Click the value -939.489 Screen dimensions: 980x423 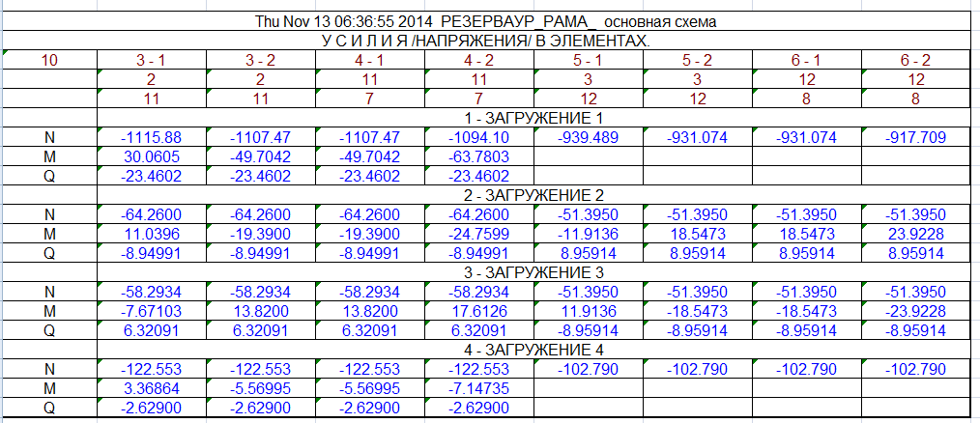pos(589,137)
